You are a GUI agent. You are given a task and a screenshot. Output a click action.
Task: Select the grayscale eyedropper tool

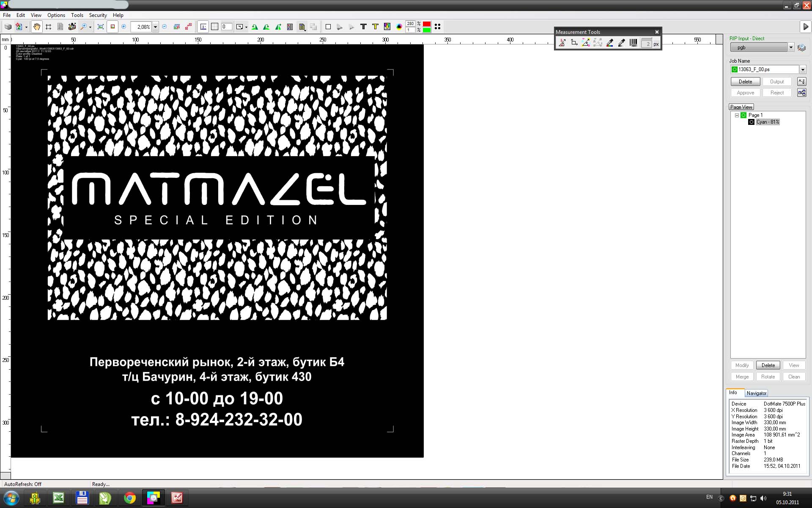point(621,43)
